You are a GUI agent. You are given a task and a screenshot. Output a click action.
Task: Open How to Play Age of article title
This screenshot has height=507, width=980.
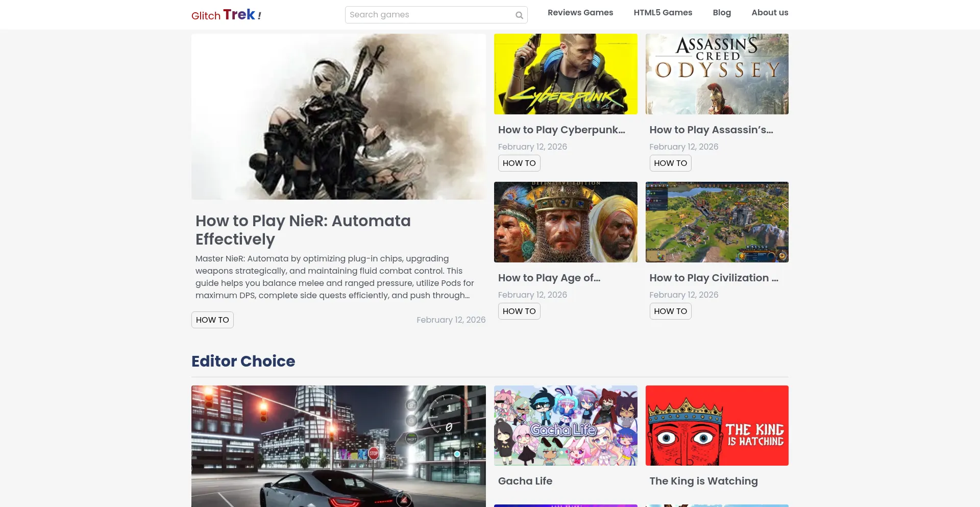tap(549, 278)
